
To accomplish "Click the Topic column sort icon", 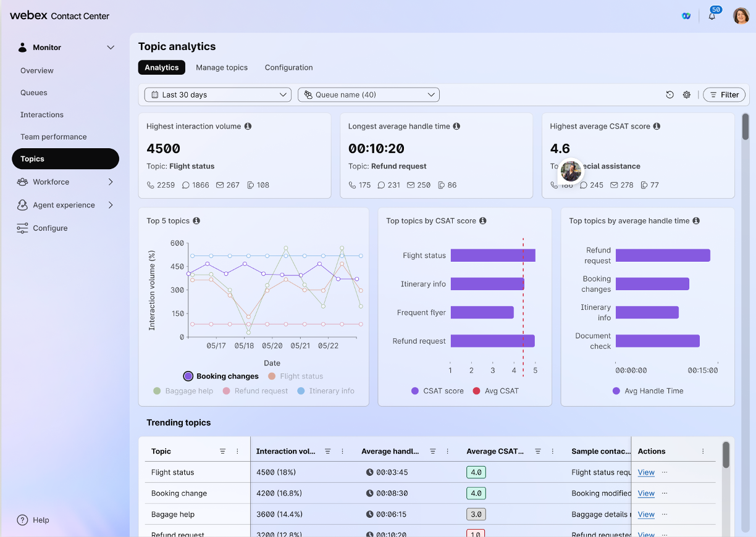I will click(x=222, y=452).
